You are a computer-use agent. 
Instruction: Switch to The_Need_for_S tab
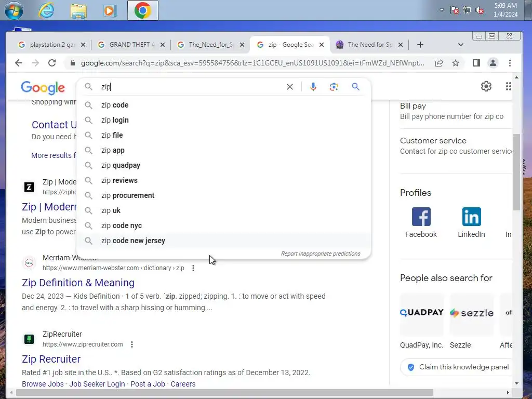point(210,45)
